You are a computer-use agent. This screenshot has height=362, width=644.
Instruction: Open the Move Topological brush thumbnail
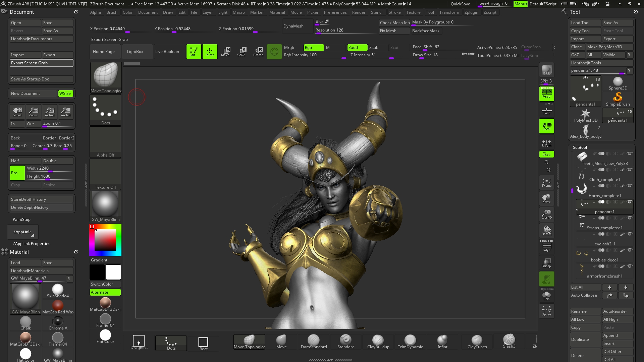(105, 78)
